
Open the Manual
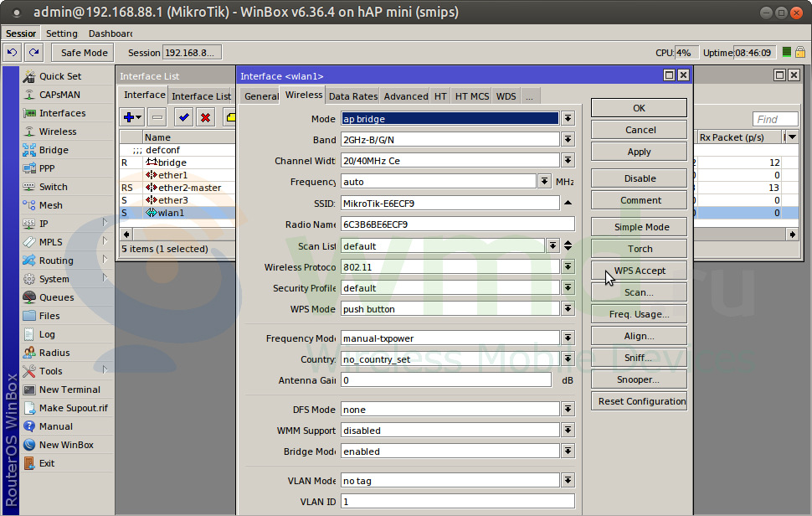point(55,426)
